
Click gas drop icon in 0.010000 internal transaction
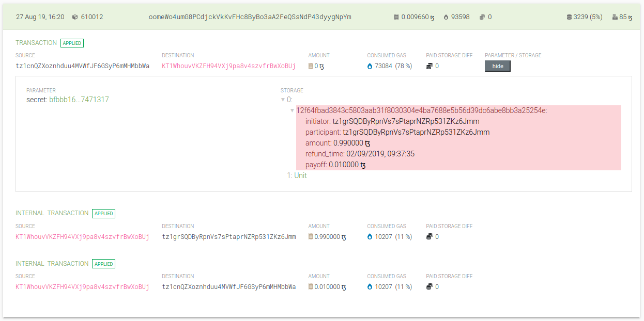[x=370, y=287]
